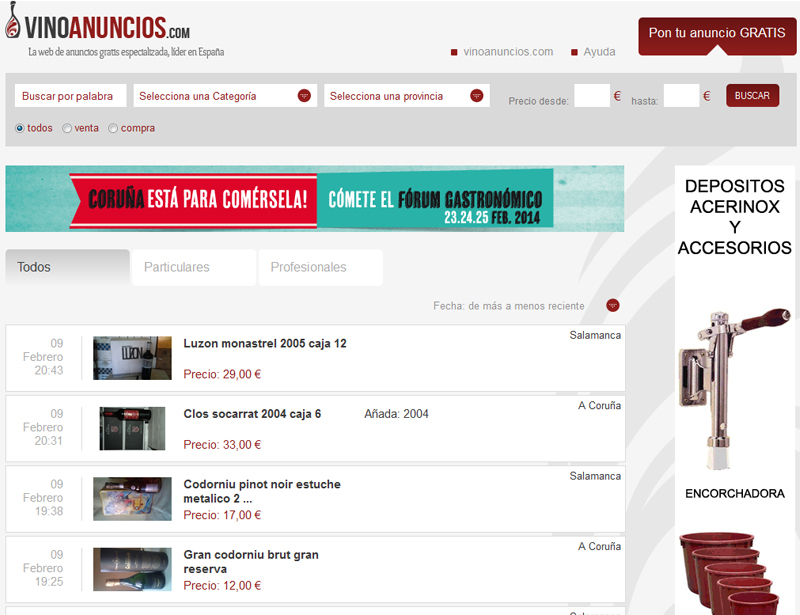This screenshot has width=800, height=615.
Task: Open the provincia dropdown arrow icon
Action: [x=477, y=95]
